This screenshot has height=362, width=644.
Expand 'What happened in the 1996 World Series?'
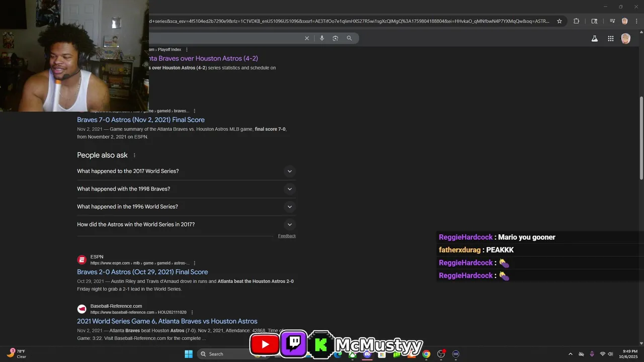coord(186,207)
